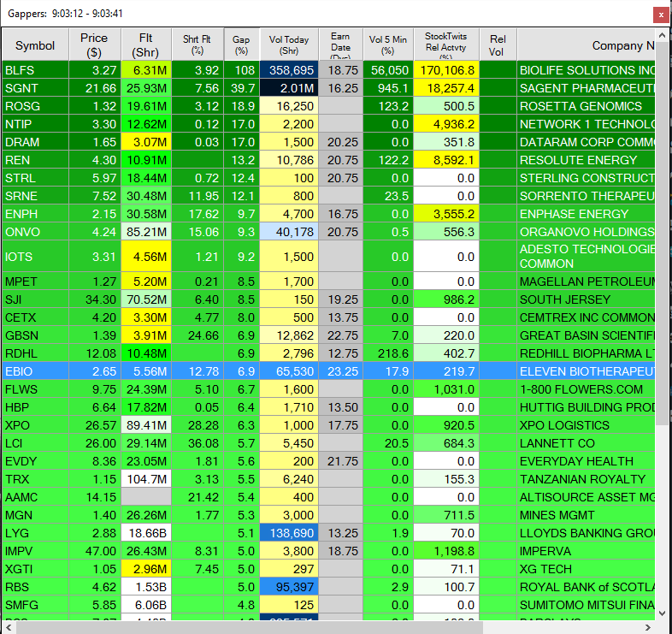Viewport: 672px width, 634px height.
Task: Click the vertical scrollbar down arrow
Action: point(662,613)
